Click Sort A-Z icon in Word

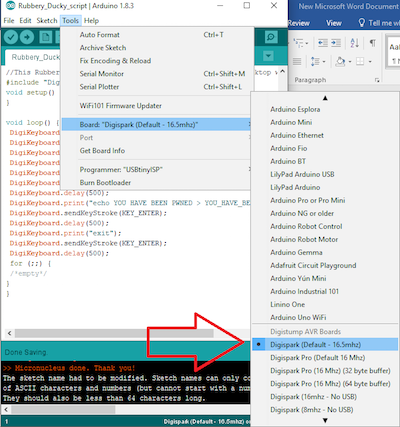click(355, 43)
